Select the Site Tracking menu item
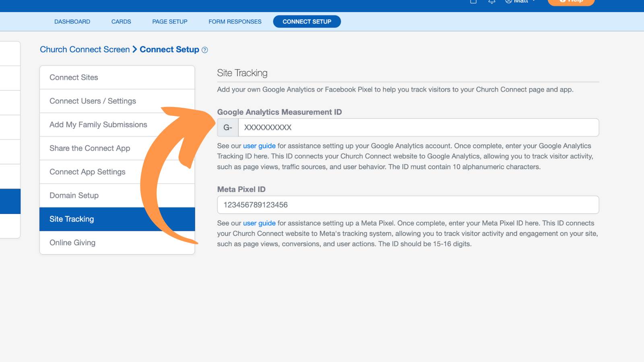The width and height of the screenshot is (644, 362). click(117, 219)
